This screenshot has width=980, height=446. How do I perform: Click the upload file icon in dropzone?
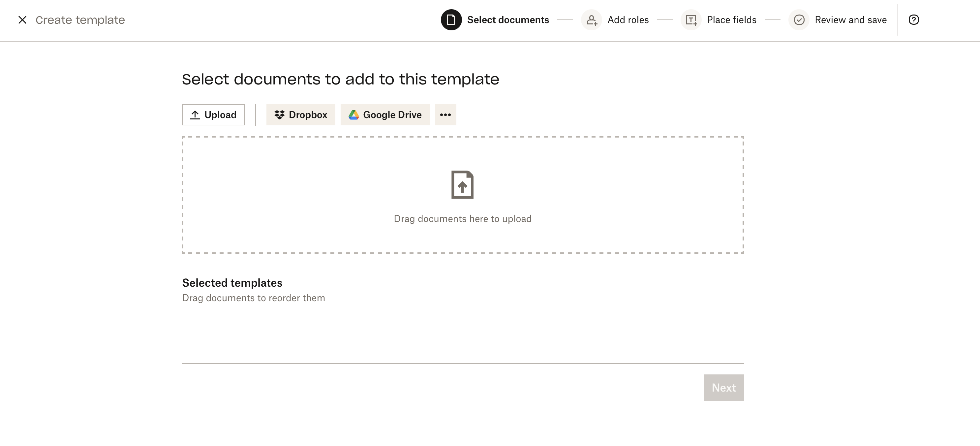(x=463, y=184)
